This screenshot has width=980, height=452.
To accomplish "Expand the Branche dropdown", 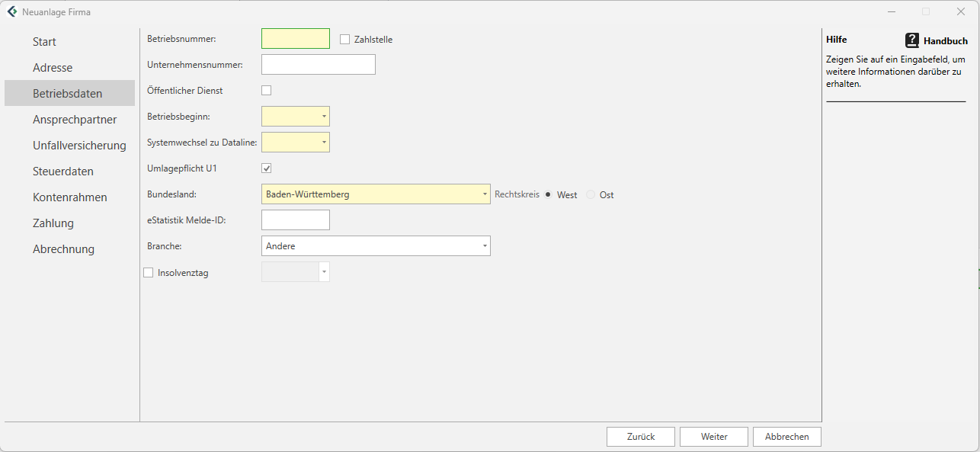I will [485, 246].
